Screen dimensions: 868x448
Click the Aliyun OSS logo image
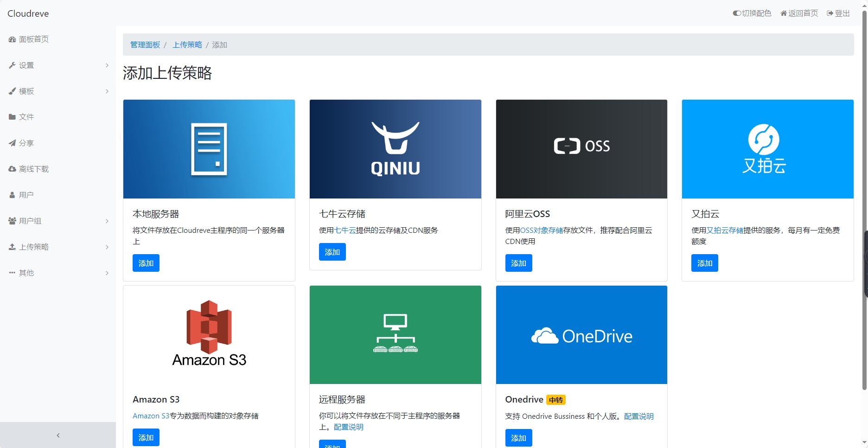point(581,149)
